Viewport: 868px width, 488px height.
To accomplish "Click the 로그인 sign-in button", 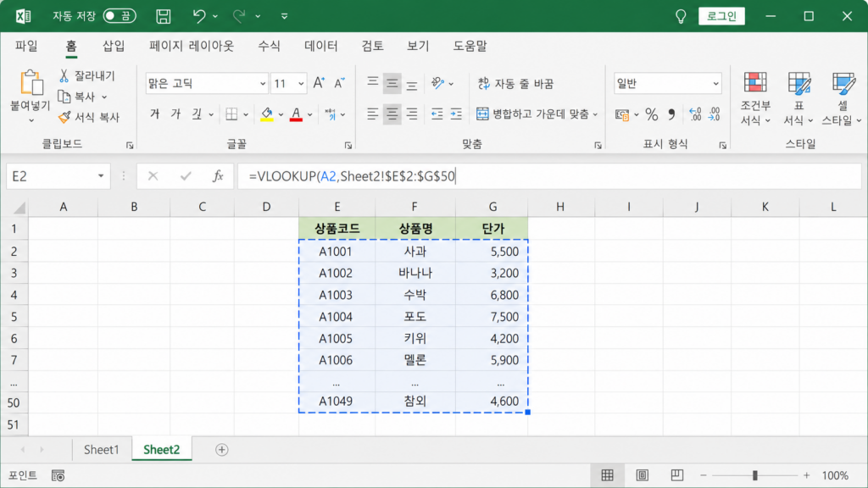I will click(x=721, y=16).
